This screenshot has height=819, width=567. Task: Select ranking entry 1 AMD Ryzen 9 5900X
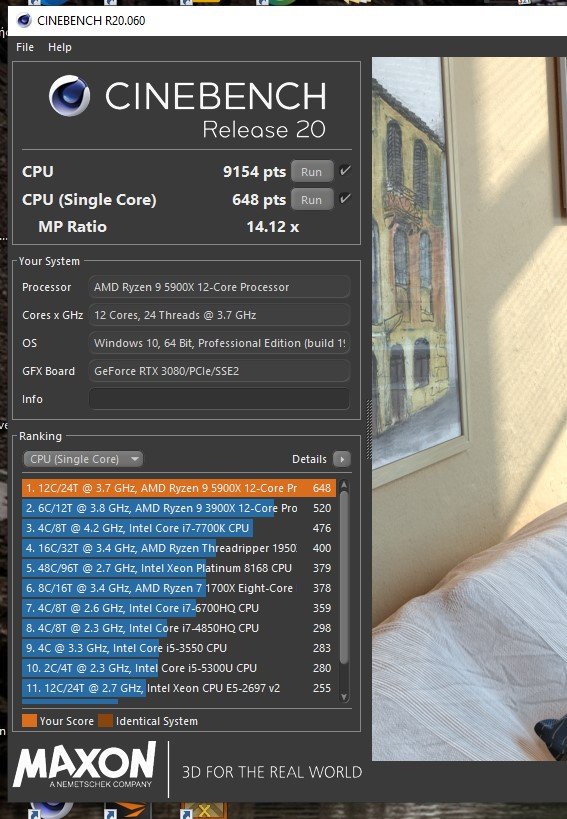[x=179, y=488]
